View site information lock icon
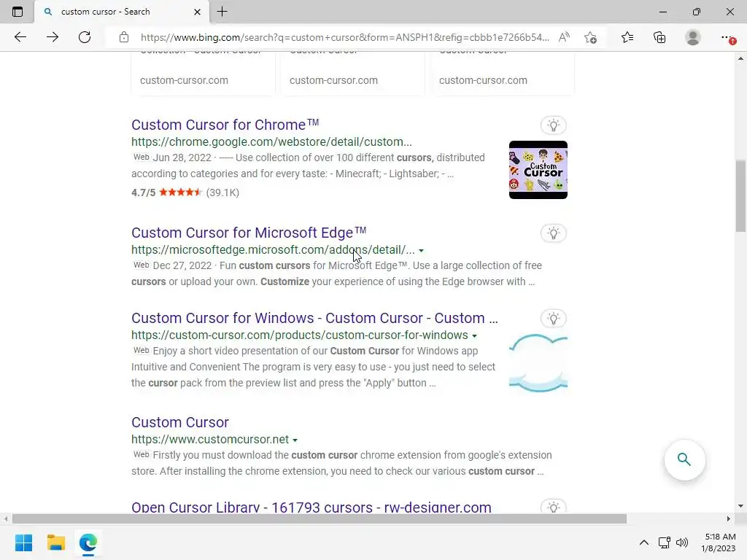The image size is (747, 560). [x=124, y=37]
